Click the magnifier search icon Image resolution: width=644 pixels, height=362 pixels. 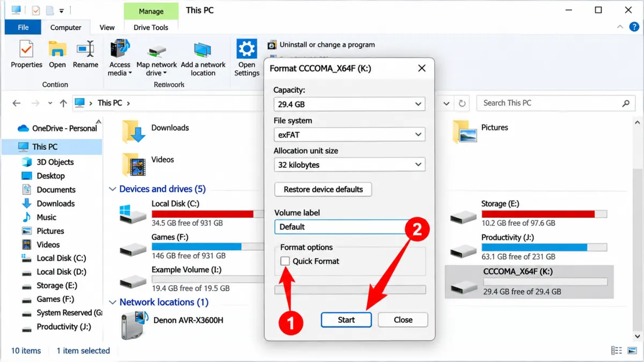pos(626,103)
